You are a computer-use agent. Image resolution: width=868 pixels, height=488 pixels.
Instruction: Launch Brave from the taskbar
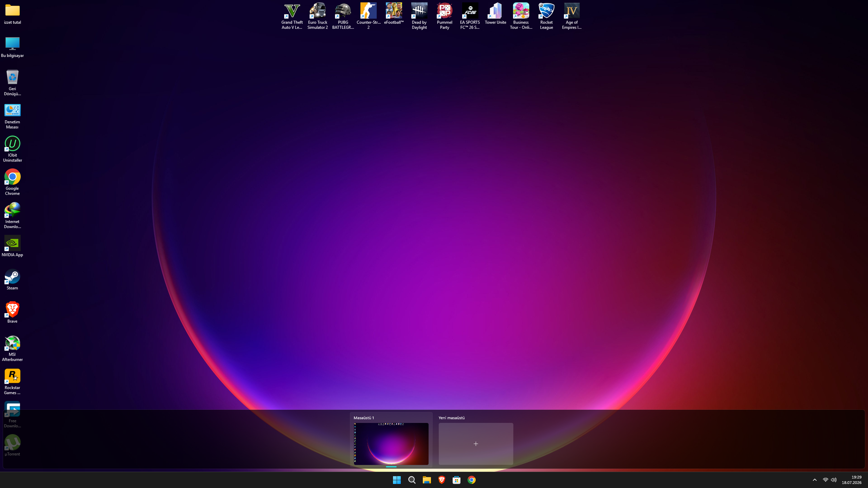point(441,480)
